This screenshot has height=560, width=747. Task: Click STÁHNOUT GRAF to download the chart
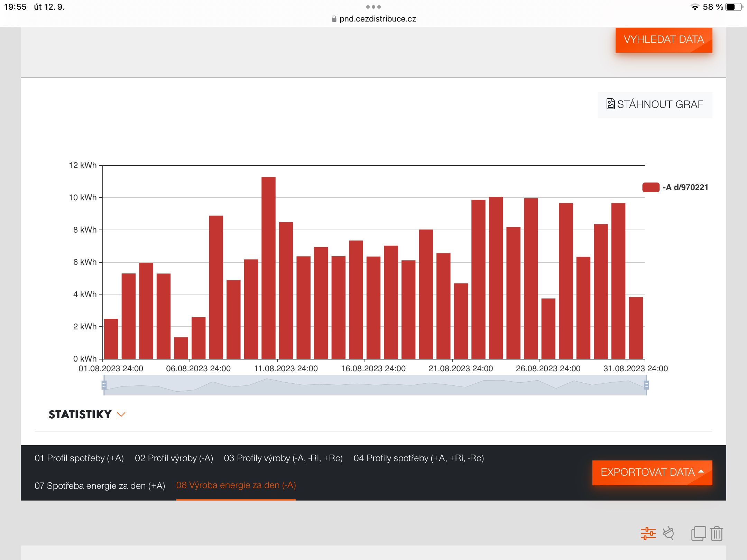pyautogui.click(x=655, y=104)
